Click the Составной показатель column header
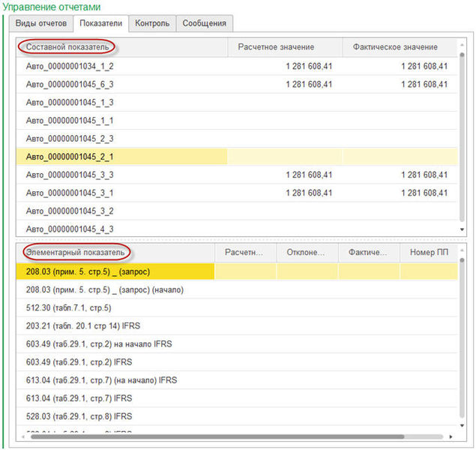Image resolution: width=476 pixels, height=450 pixels. 67,47
